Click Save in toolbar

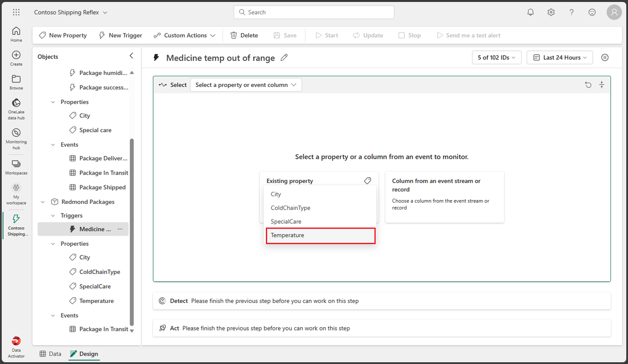(x=285, y=35)
